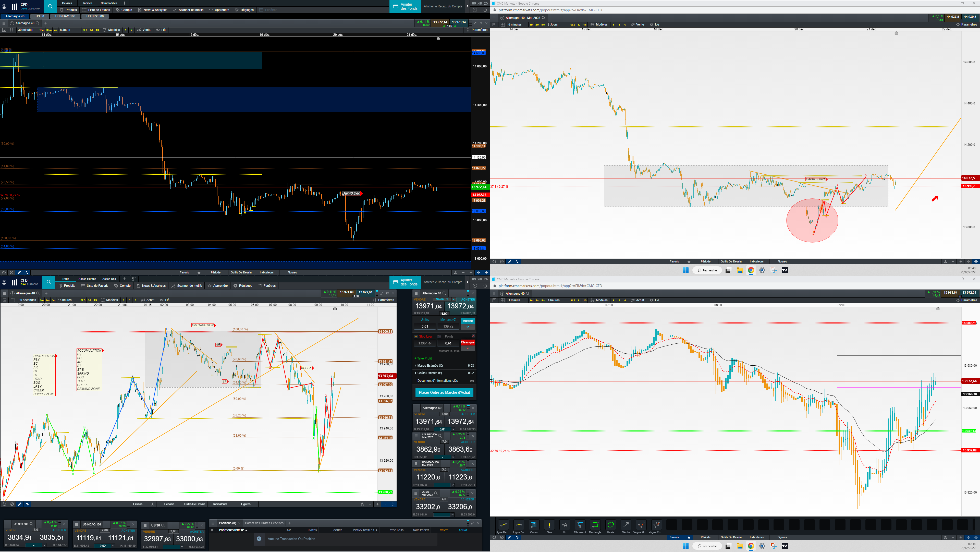Click the TradingView icon in the taskbar

(x=785, y=270)
